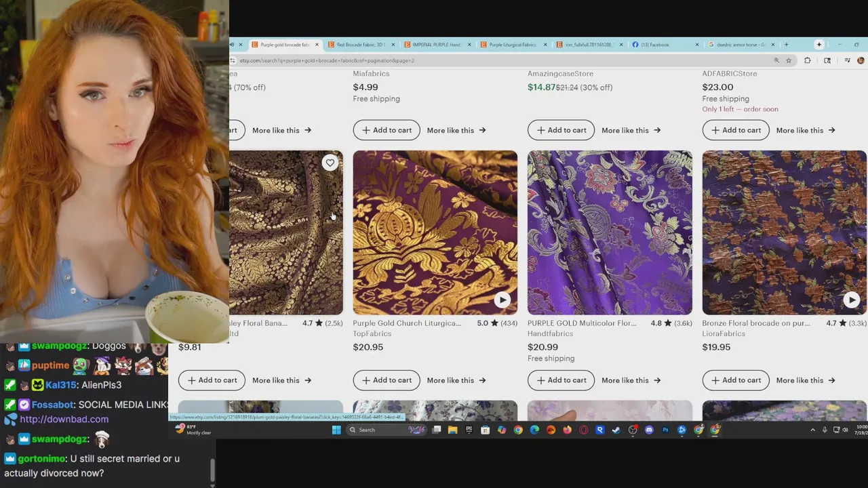This screenshot has height=488, width=868.
Task: Open Discord from taskbar
Action: 649,430
